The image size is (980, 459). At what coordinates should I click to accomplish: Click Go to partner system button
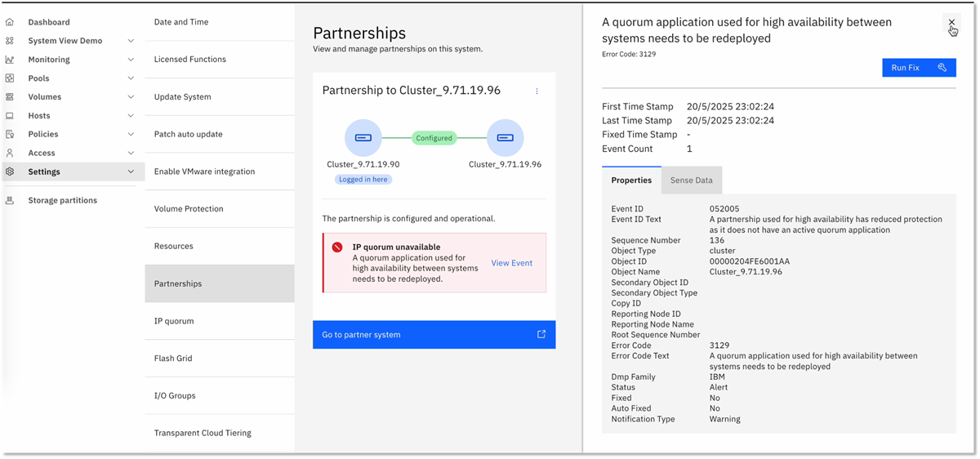[x=434, y=335]
